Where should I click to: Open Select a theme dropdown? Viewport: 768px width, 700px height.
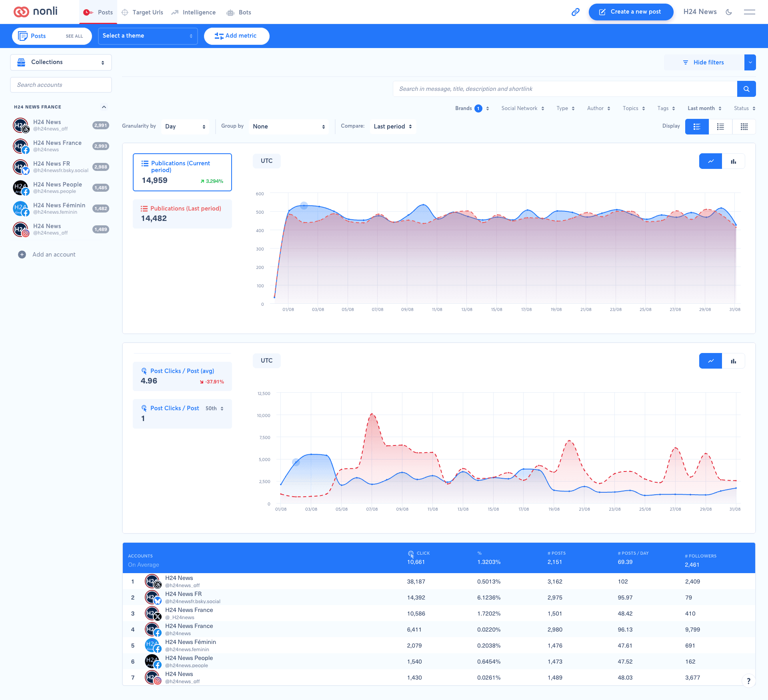148,36
